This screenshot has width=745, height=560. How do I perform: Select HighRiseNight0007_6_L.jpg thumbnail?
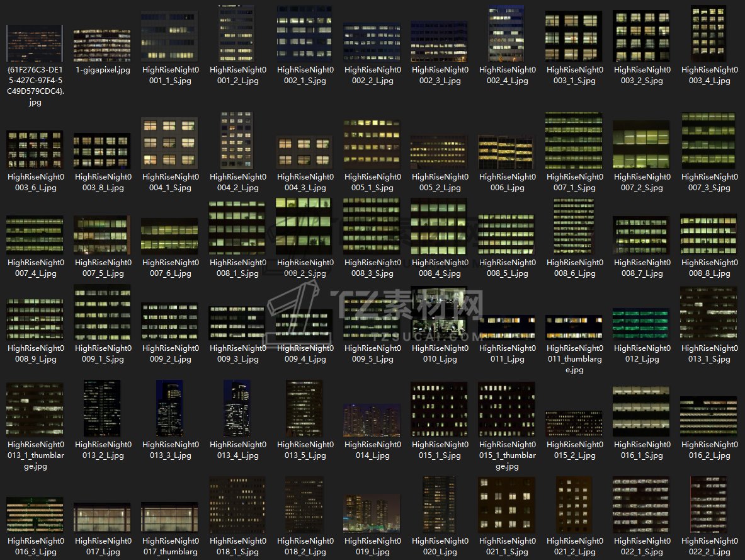click(x=169, y=236)
